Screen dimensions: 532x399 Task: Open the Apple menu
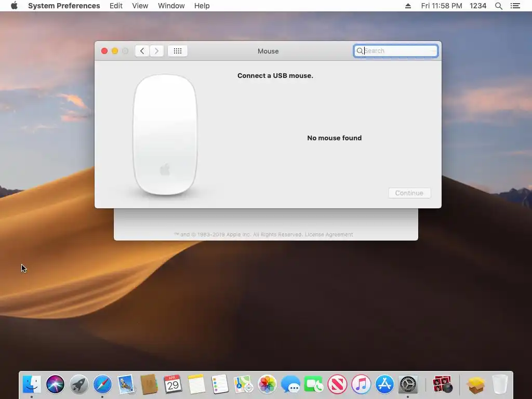[14, 6]
